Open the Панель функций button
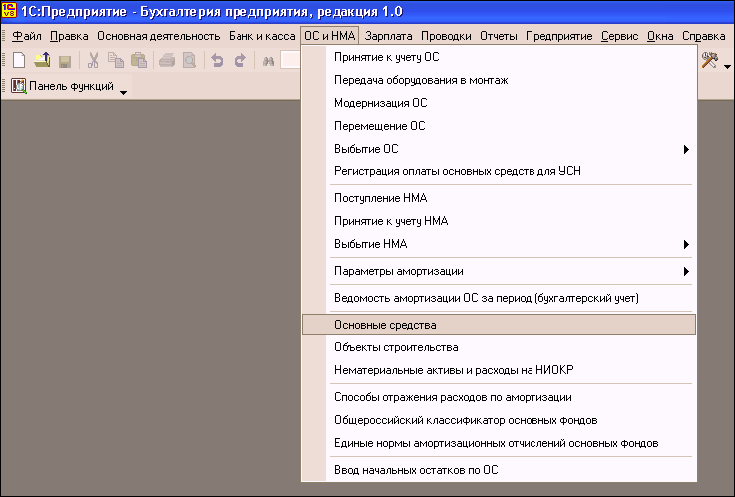735x497 pixels. (62, 87)
